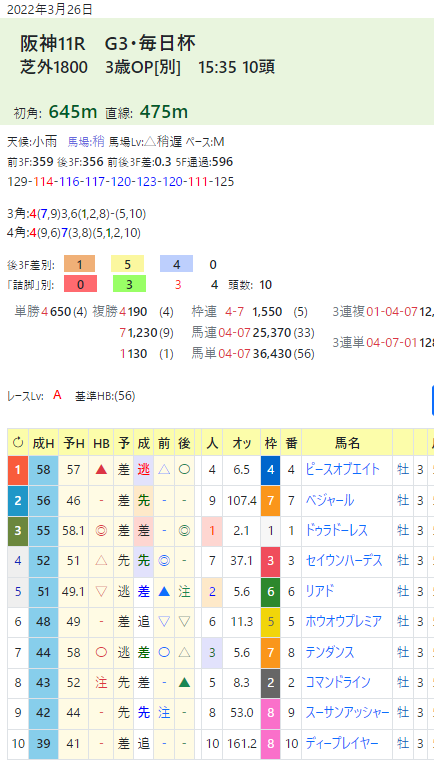434x767 pixels.
Task: Click the refresh icon in table header
Action: [x=18, y=443]
